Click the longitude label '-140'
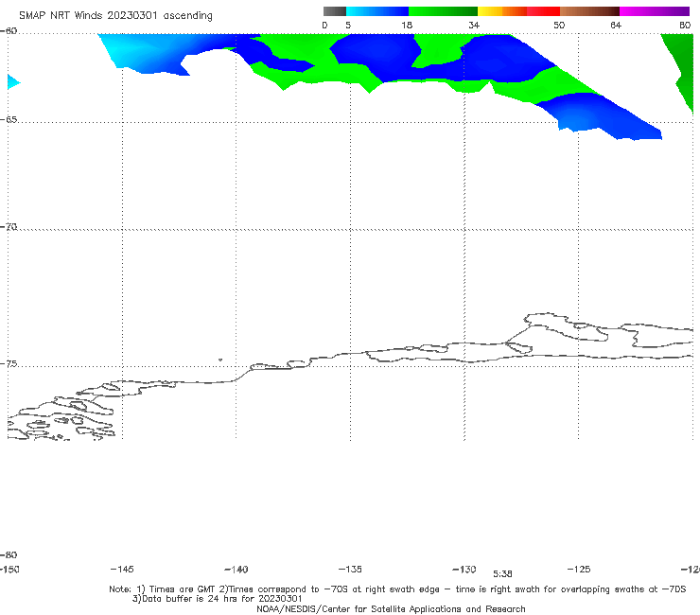 tap(236, 569)
